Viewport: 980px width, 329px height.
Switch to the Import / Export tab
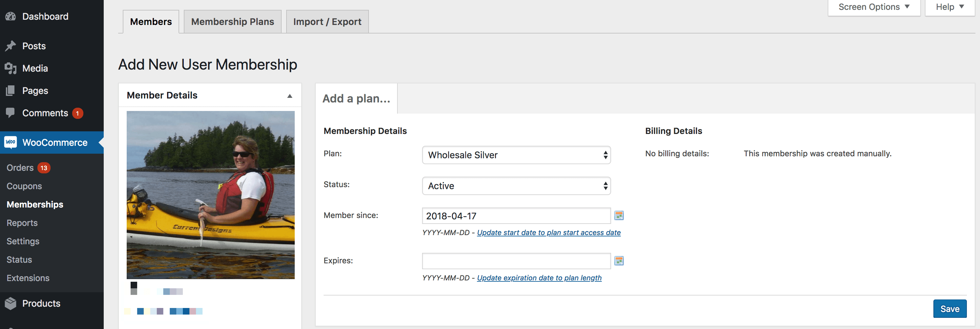(327, 22)
